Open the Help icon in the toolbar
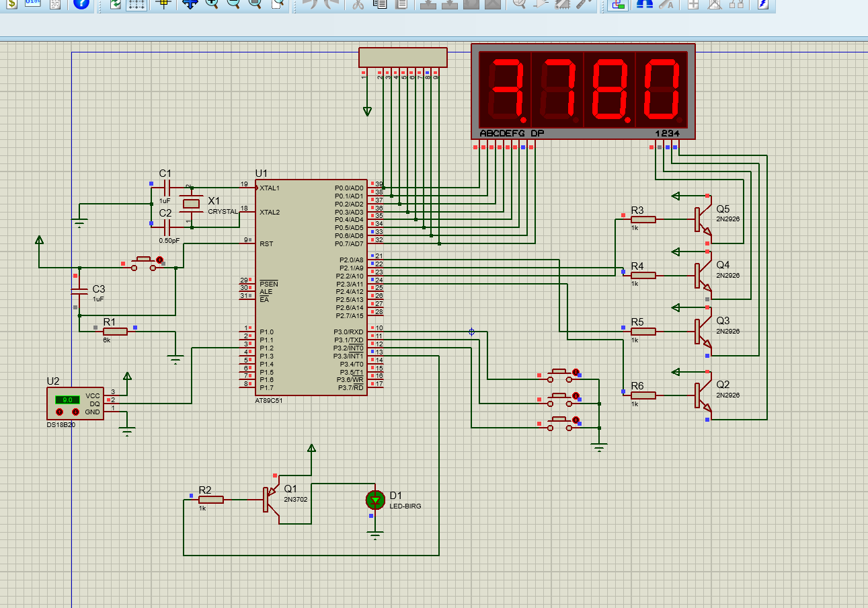 pyautogui.click(x=81, y=3)
